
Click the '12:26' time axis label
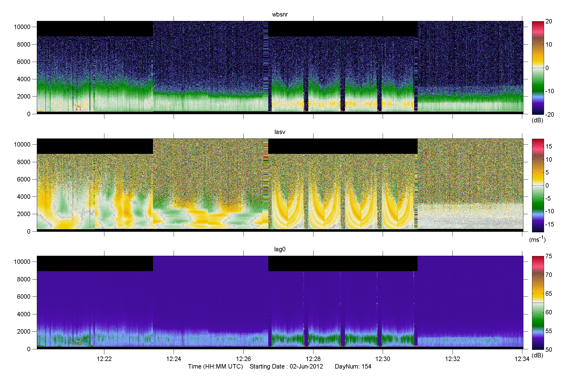point(243,359)
